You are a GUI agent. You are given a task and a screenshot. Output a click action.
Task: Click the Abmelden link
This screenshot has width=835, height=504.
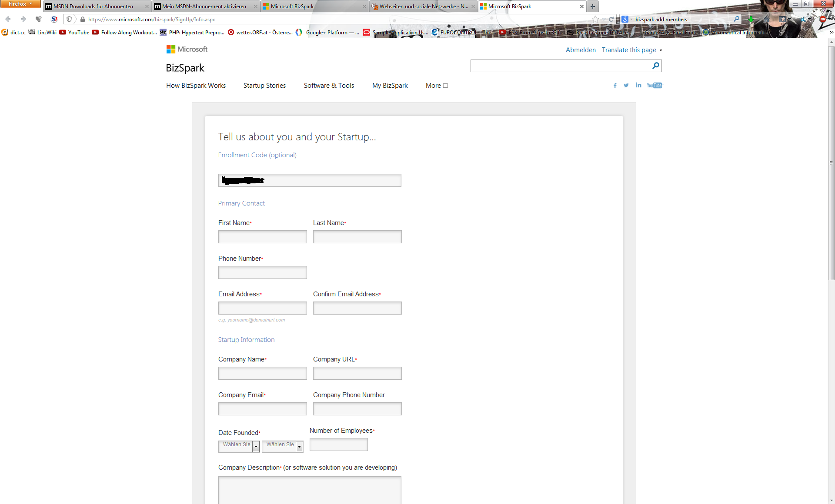pos(581,50)
